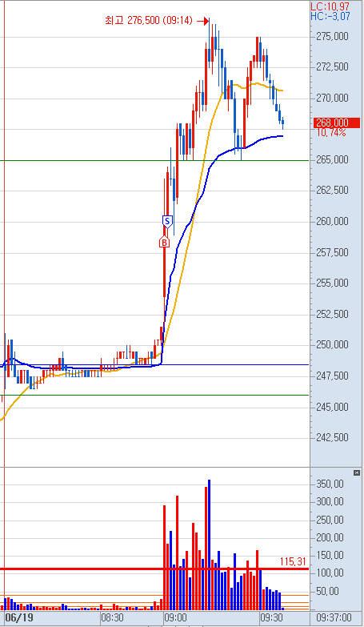Select the thick red horizontal volume average line
The height and width of the screenshot is (627, 364).
pyautogui.click(x=154, y=569)
